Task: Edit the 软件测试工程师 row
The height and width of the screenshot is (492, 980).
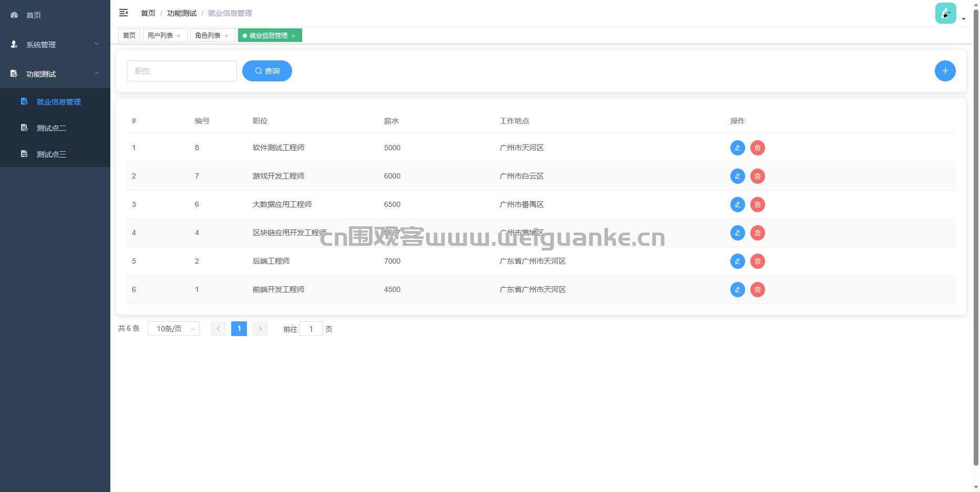Action: click(x=737, y=148)
